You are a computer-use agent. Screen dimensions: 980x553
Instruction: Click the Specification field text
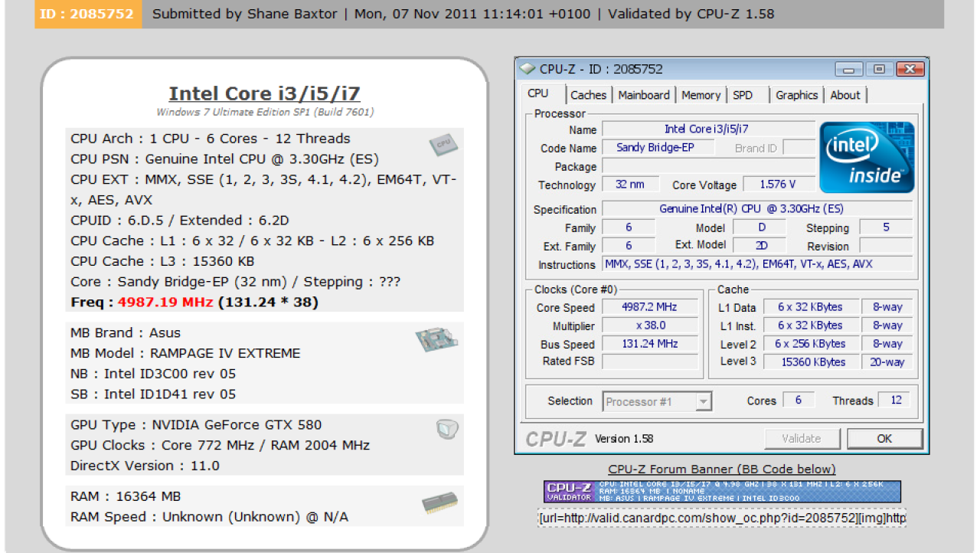pos(756,209)
